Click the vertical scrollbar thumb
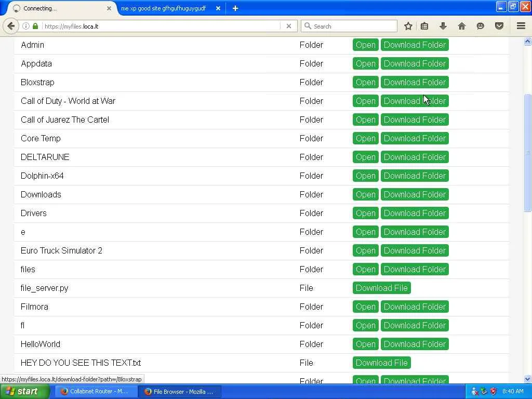 (528, 153)
